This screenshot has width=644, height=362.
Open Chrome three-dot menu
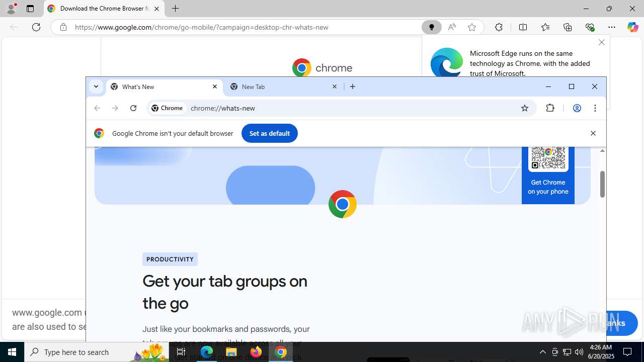coord(595,108)
